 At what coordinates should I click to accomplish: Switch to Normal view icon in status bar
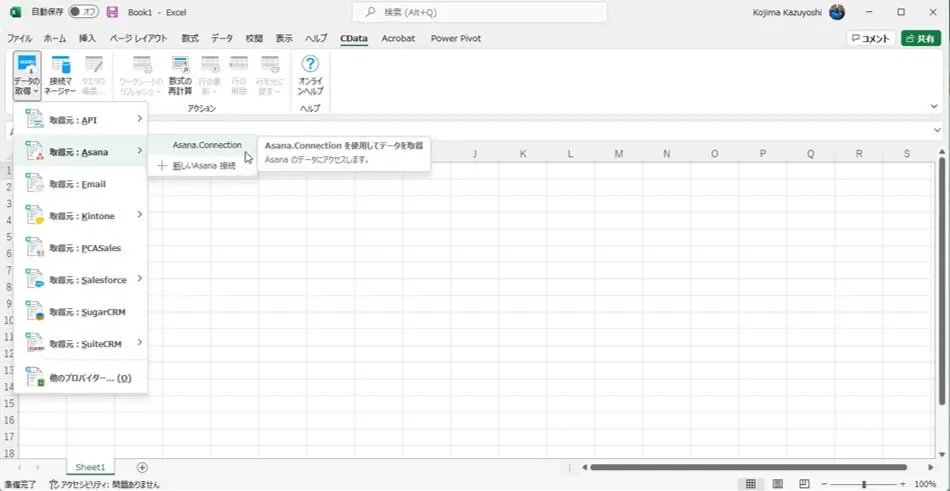[x=751, y=484]
